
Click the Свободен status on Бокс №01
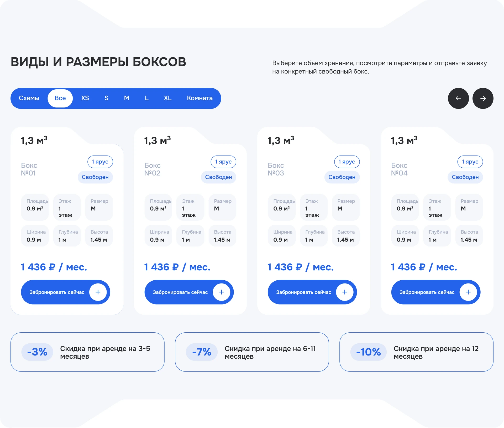(x=95, y=177)
